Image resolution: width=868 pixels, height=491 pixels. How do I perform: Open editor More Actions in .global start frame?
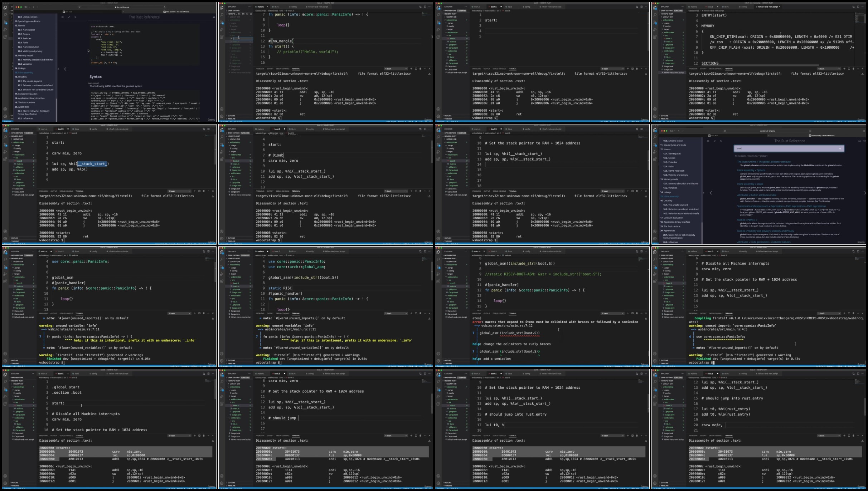pyautogui.click(x=213, y=374)
